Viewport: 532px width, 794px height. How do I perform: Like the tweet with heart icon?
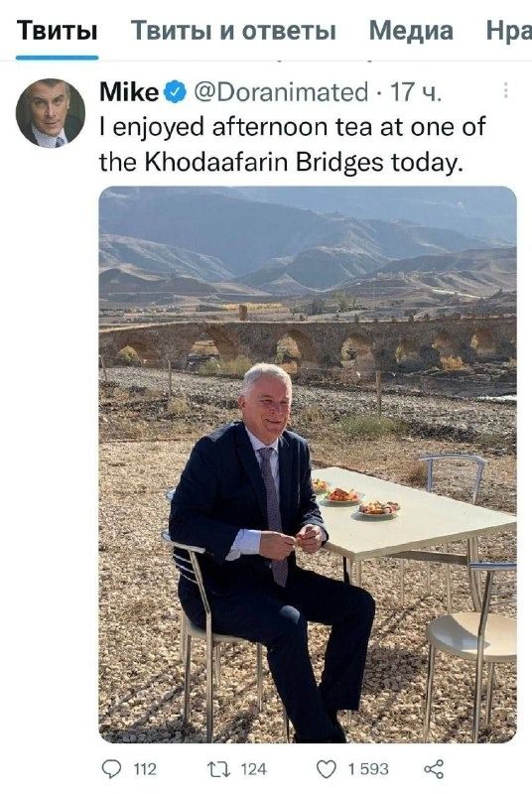(327, 770)
